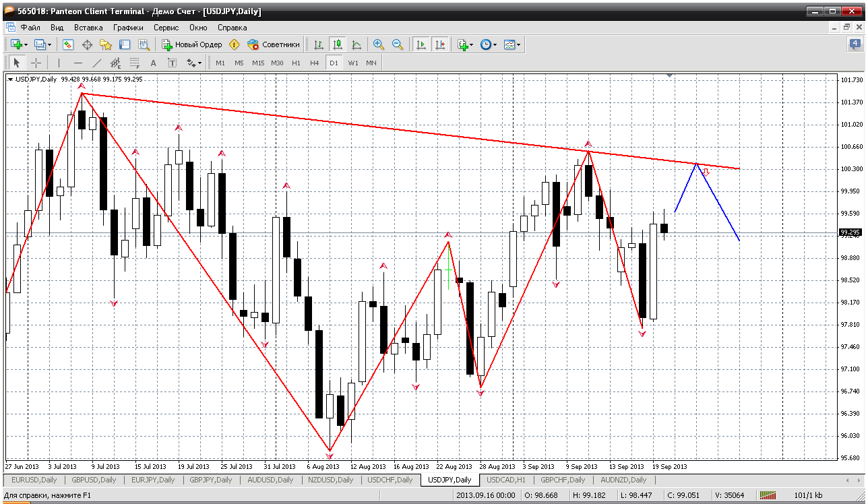Viewport: 868px width, 504px height.
Task: Open the Сервис menu
Action: tap(166, 28)
